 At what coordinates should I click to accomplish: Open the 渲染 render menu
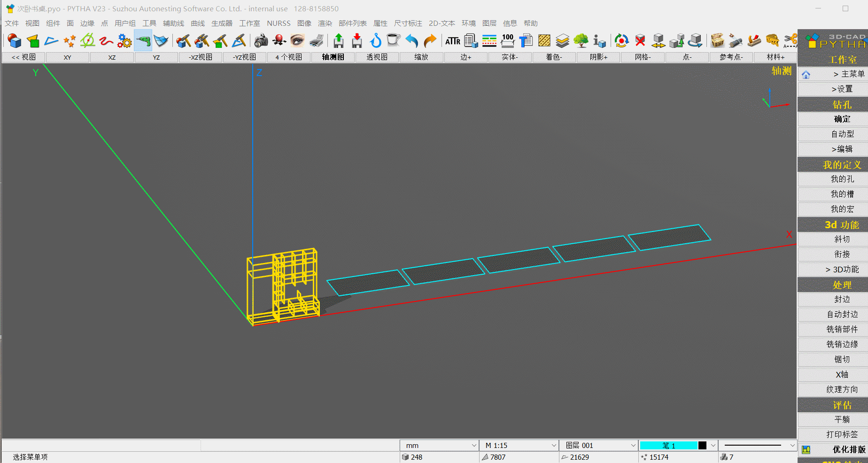325,23
